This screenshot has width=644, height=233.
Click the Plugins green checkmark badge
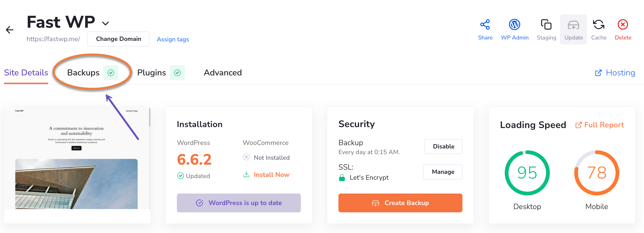(x=177, y=73)
